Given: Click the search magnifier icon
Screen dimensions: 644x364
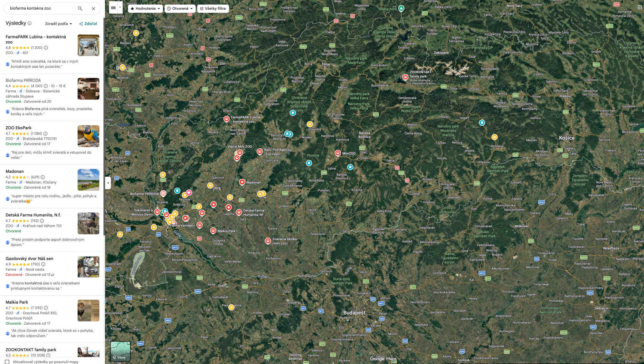Looking at the screenshot, I should 80,9.
